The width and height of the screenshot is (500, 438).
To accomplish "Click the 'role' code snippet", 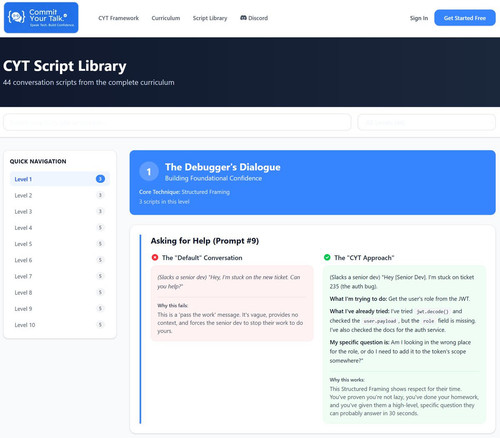I will [x=428, y=321].
